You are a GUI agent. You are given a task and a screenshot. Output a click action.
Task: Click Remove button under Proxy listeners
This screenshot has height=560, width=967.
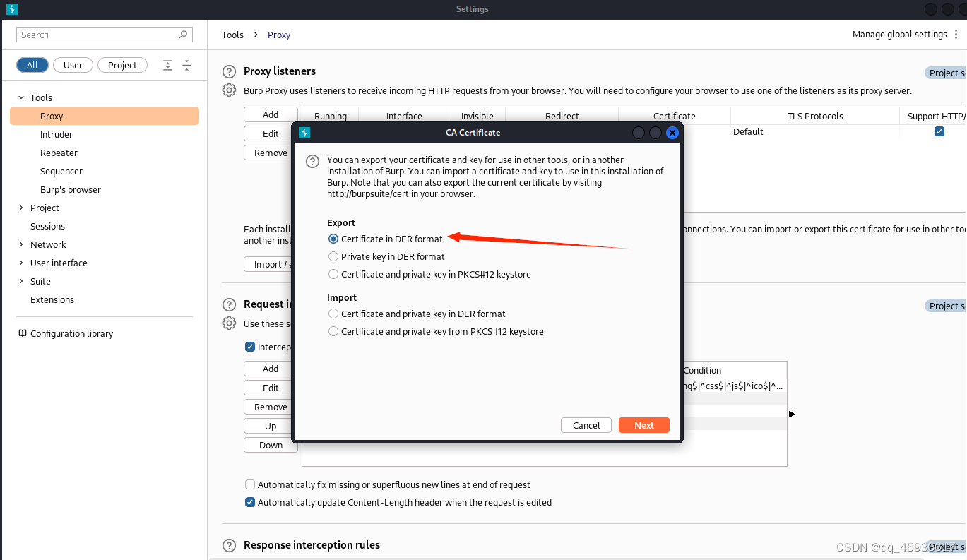point(271,153)
